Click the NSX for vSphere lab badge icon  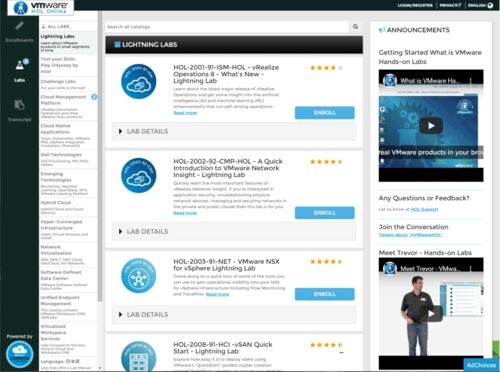click(138, 276)
